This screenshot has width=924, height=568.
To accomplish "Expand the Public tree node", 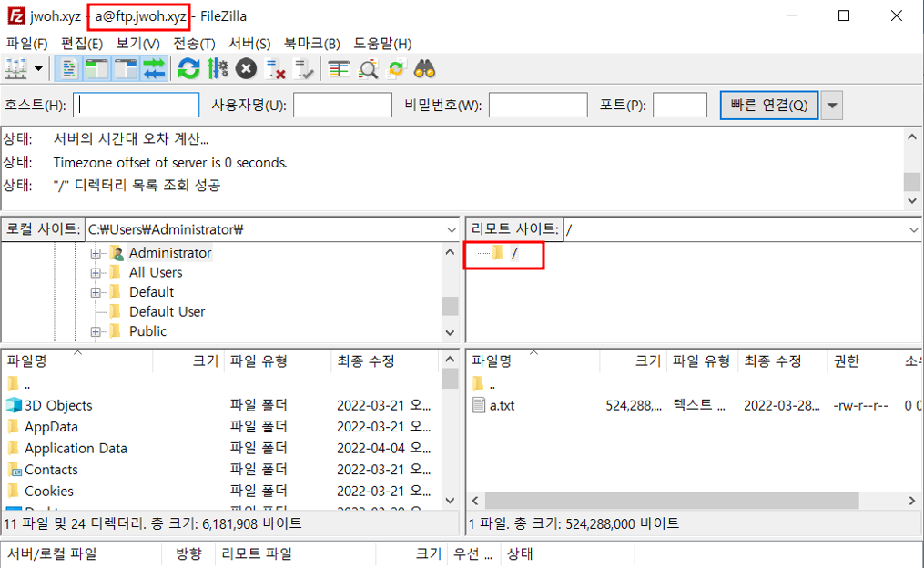I will click(96, 331).
